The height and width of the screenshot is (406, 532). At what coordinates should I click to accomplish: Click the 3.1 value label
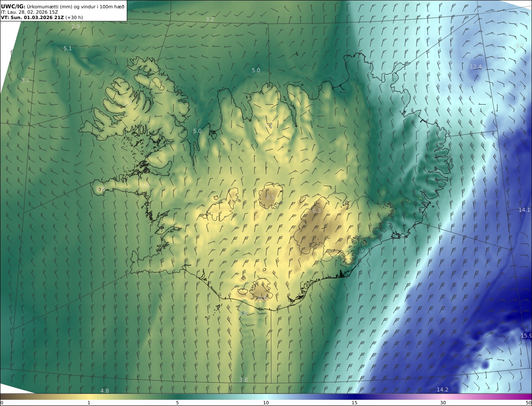tap(25, 81)
